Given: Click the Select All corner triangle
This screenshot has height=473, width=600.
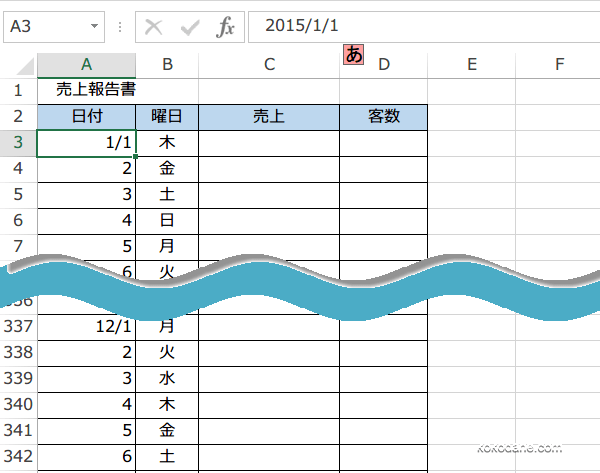Looking at the screenshot, I should pyautogui.click(x=25, y=66).
